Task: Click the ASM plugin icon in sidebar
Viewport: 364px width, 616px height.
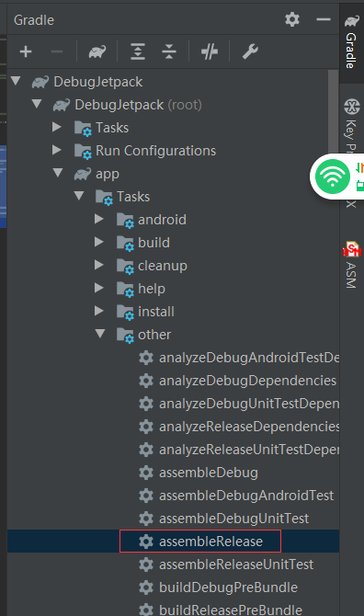Action: tap(351, 248)
